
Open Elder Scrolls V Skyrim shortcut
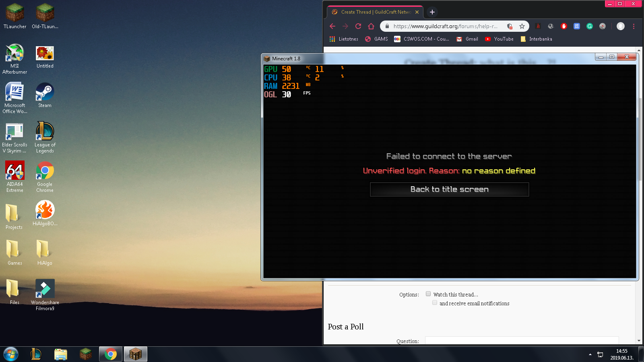15,137
